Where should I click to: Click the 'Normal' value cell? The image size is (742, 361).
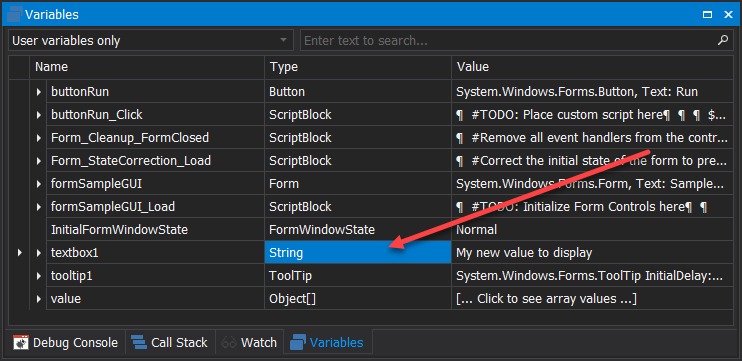pos(592,230)
